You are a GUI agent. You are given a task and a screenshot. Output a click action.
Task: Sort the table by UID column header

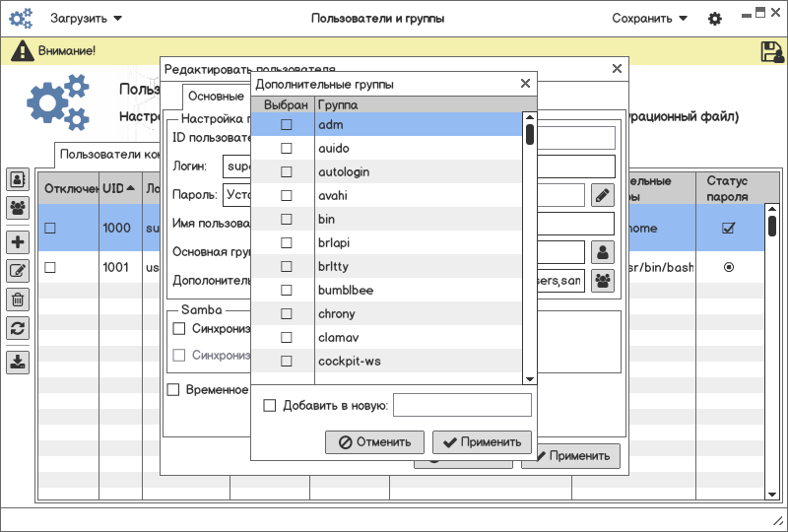(113, 189)
